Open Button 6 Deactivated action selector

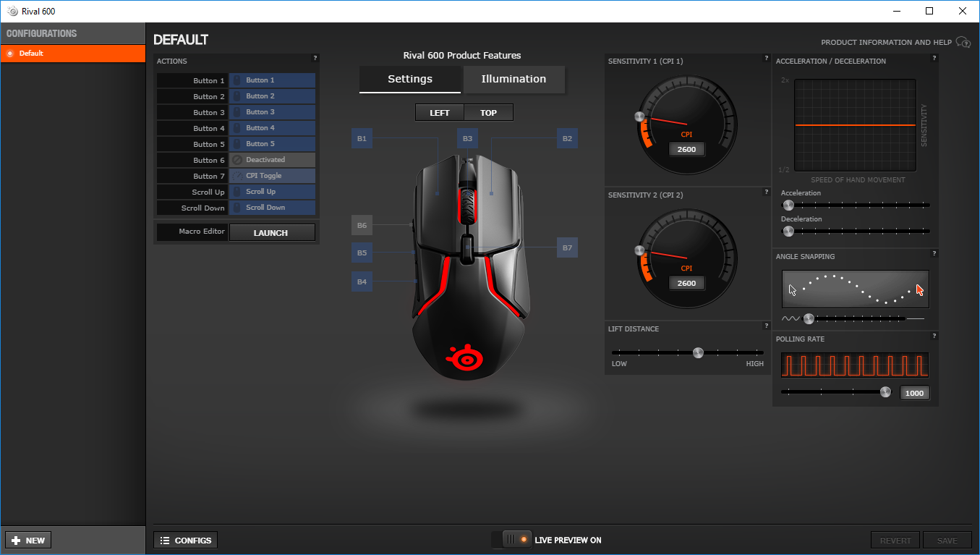coord(272,160)
